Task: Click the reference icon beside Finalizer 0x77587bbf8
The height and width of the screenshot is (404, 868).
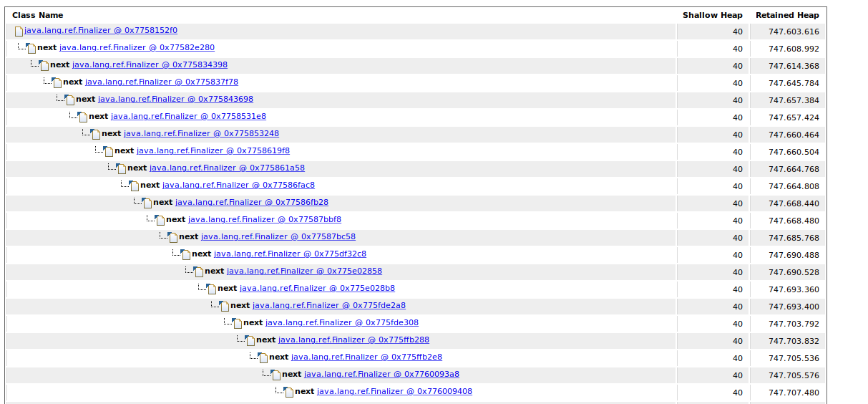Action: click(160, 220)
